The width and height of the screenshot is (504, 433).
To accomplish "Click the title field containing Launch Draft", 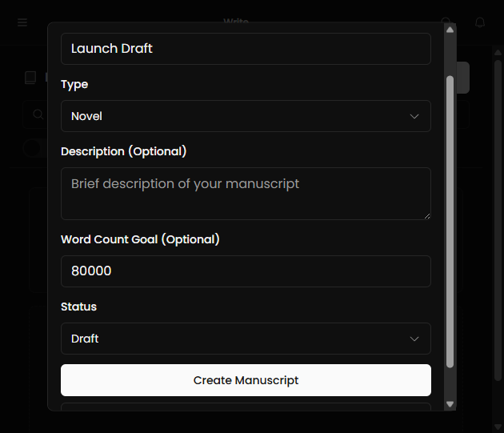I will click(246, 49).
